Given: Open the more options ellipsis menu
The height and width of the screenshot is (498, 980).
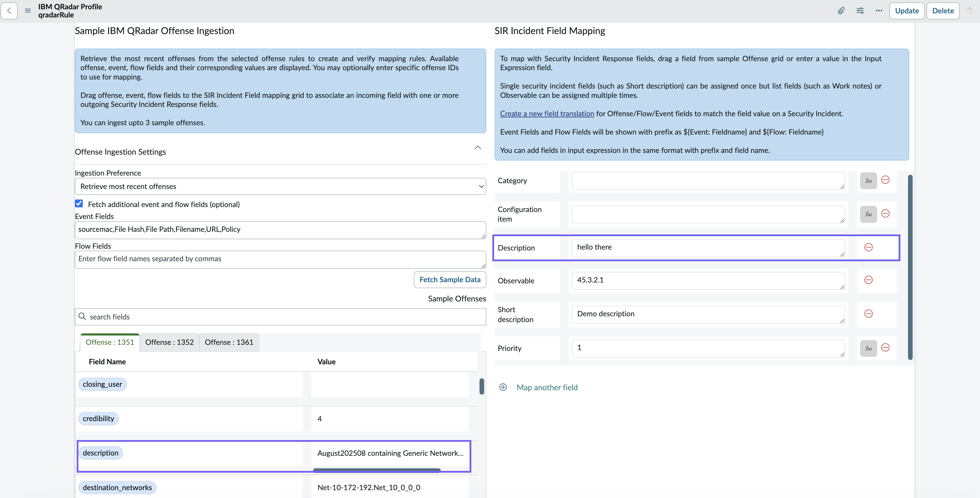Looking at the screenshot, I should coord(879,11).
